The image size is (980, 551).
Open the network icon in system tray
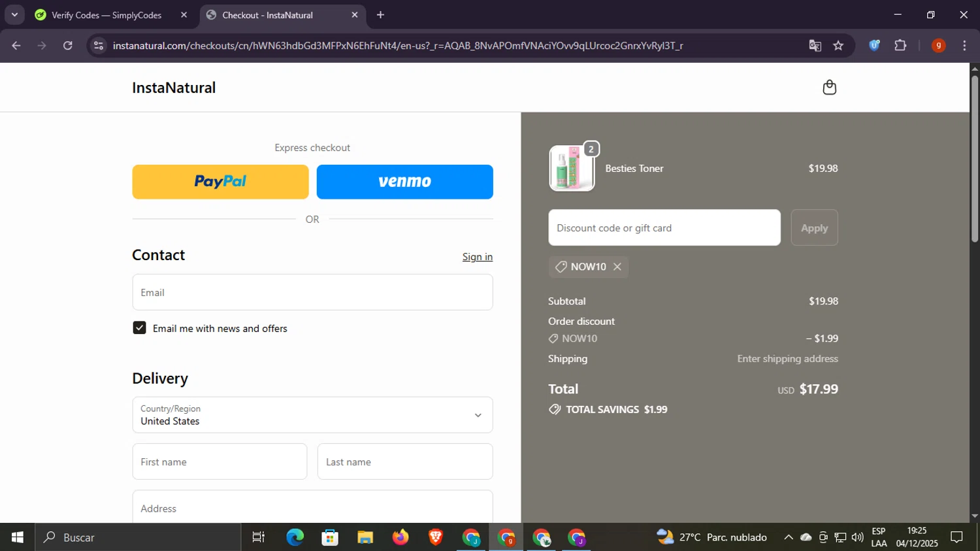(x=840, y=537)
